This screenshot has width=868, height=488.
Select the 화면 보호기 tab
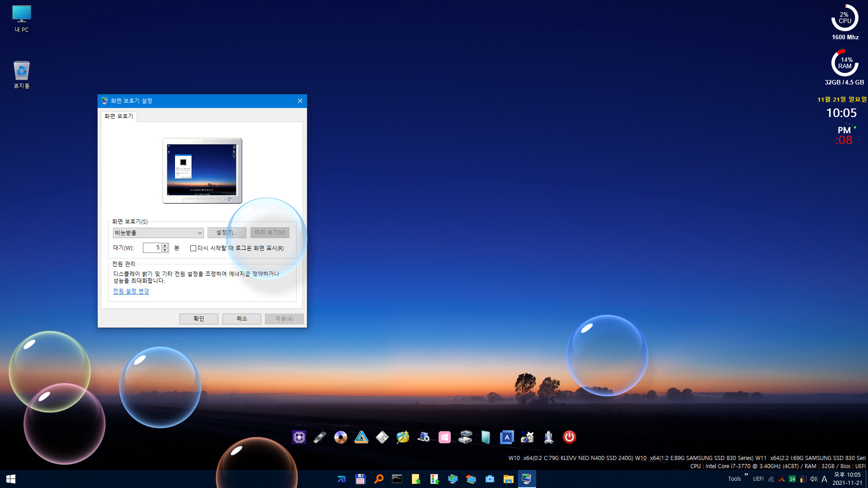pyautogui.click(x=119, y=116)
